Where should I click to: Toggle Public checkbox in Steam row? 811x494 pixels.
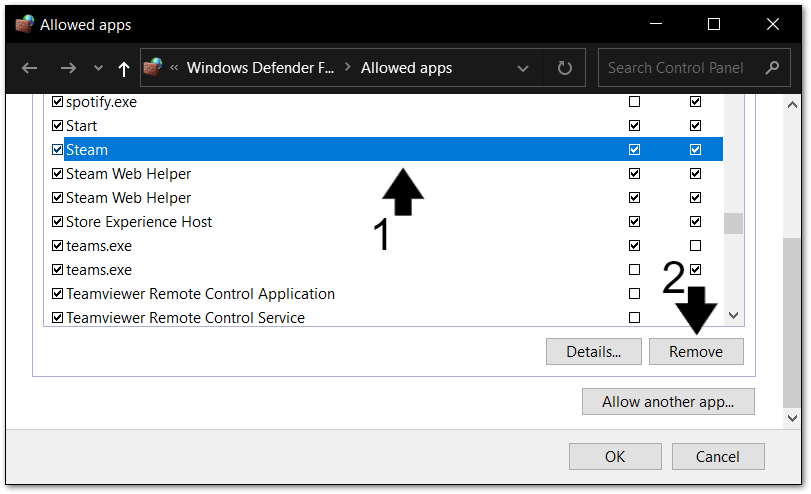[695, 149]
